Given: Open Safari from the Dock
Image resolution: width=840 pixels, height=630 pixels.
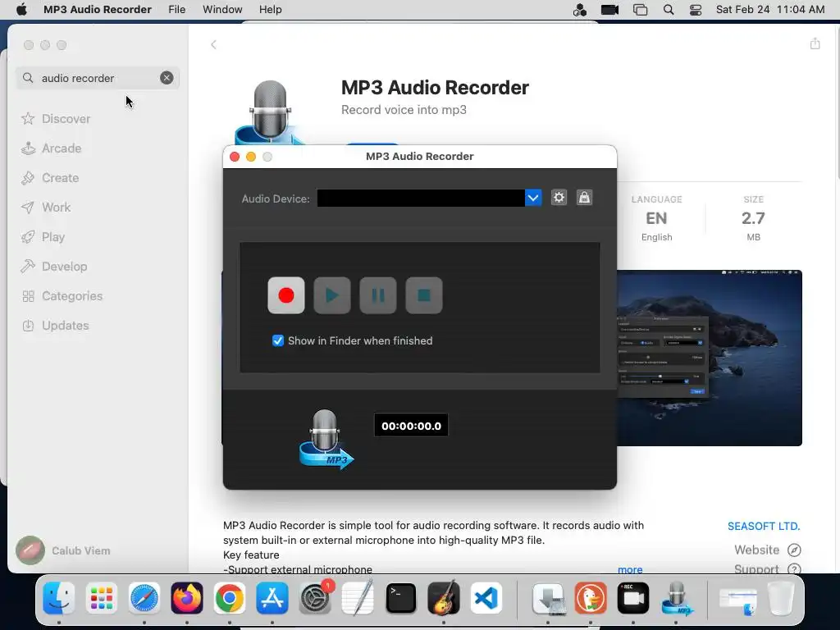Looking at the screenshot, I should click(x=144, y=598).
